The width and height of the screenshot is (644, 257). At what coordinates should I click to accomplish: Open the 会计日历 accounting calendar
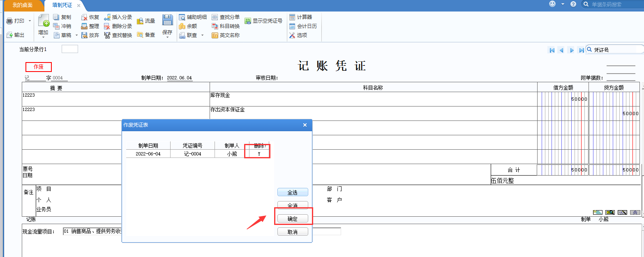coord(292,26)
